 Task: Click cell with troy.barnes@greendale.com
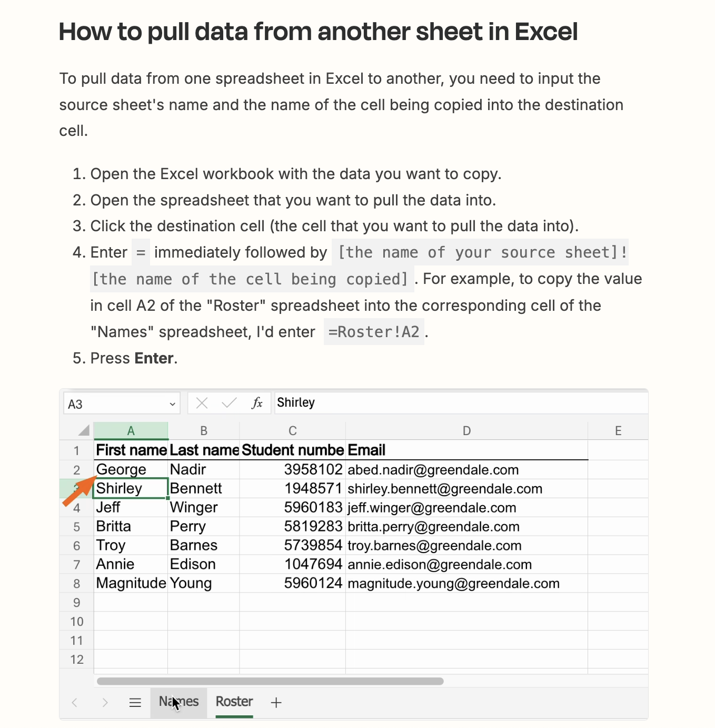(434, 546)
